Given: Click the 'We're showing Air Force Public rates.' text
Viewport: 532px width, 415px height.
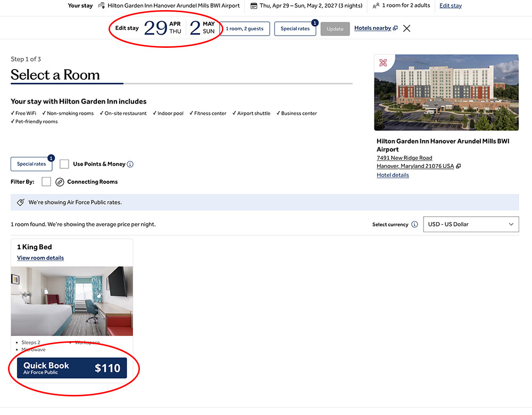Looking at the screenshot, I should click(x=75, y=202).
